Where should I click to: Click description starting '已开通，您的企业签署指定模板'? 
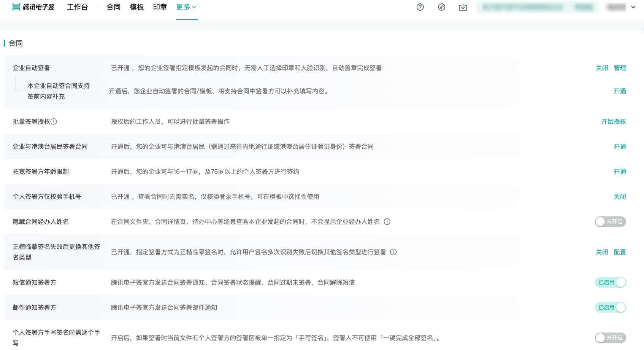tap(246, 68)
